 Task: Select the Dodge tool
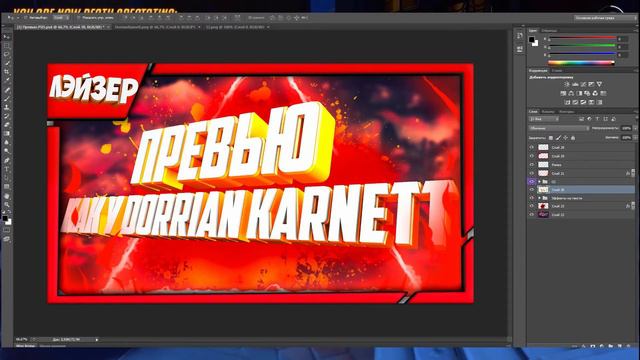tap(7, 151)
